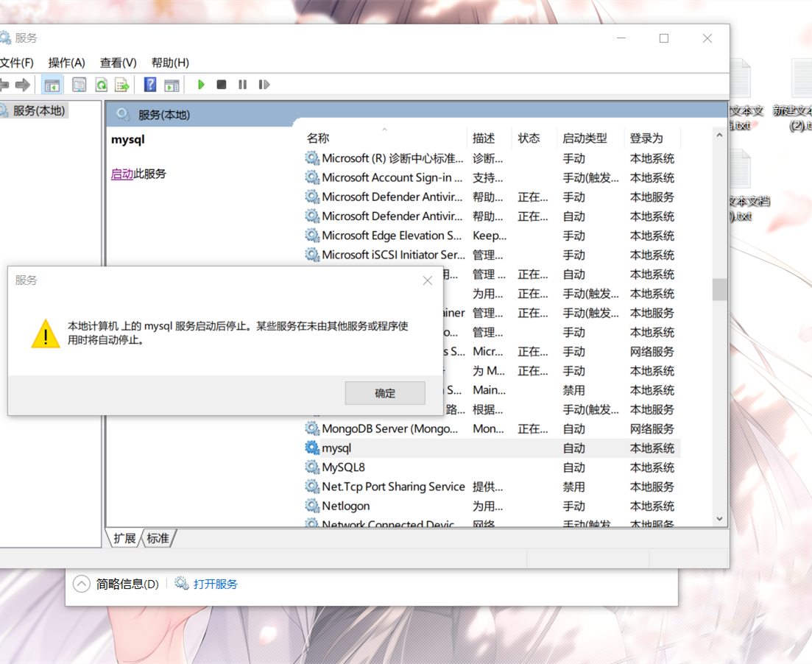Sort by the 状态 column header
This screenshot has height=664, width=812.
coord(534,138)
